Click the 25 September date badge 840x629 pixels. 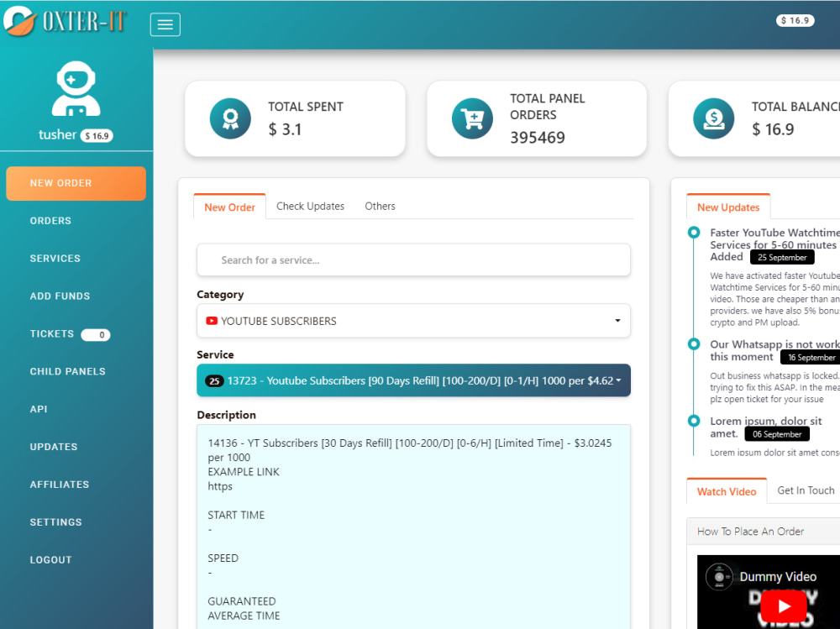781,257
